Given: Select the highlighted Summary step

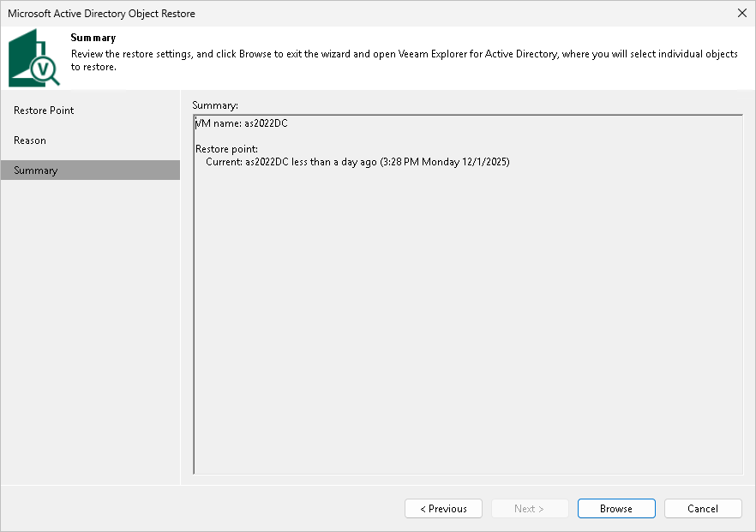Looking at the screenshot, I should [35, 170].
